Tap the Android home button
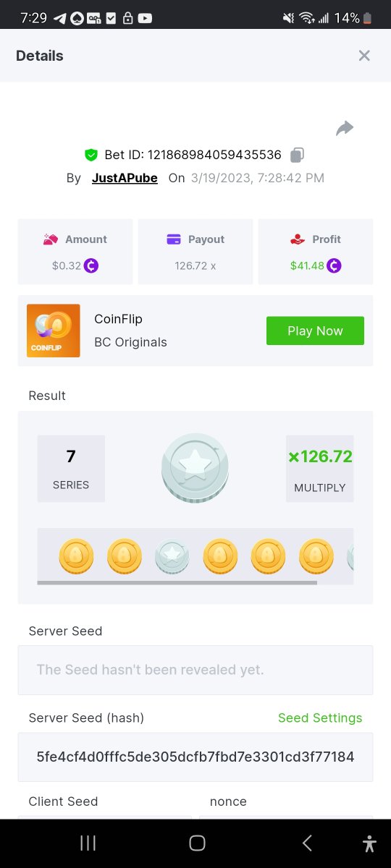Image resolution: width=391 pixels, height=868 pixels. click(x=197, y=843)
